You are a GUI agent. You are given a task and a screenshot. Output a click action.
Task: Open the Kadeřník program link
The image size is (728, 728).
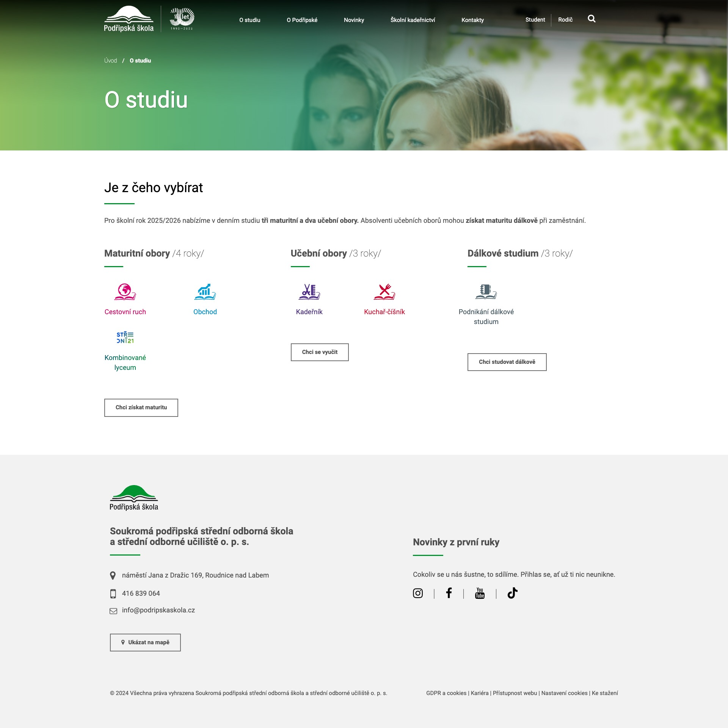pyautogui.click(x=309, y=312)
